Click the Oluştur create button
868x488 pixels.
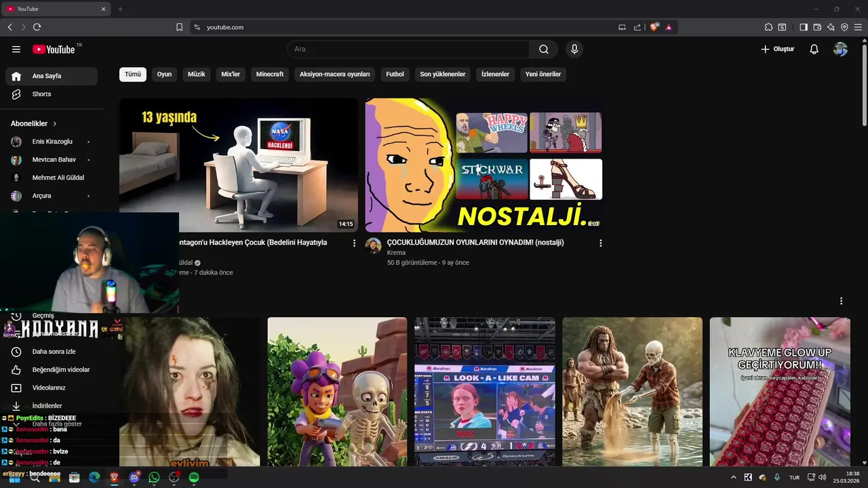[x=777, y=49]
